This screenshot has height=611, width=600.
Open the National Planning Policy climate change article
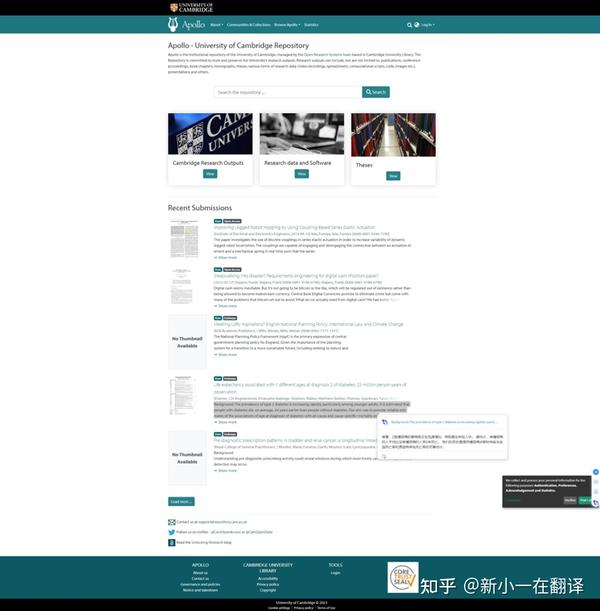point(308,324)
